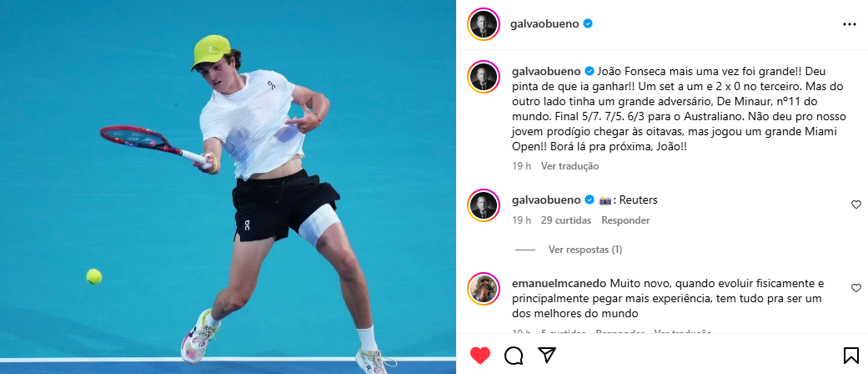Share post with the paper plane icon
Screen dimensions: 868x374
pos(547,355)
